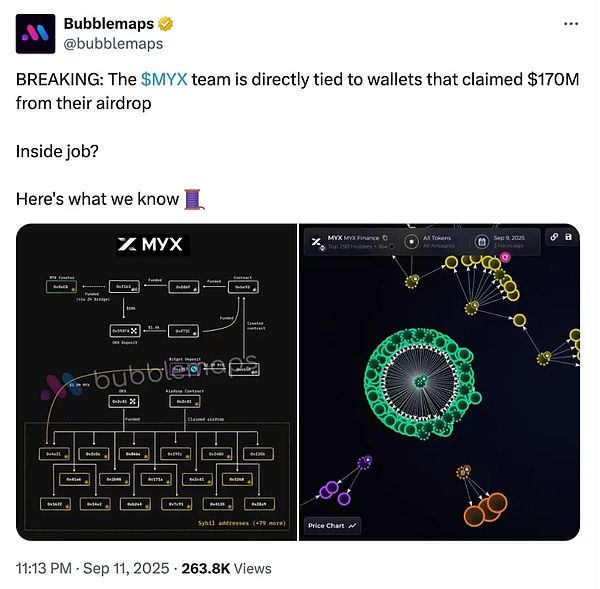Click the pink C bubble marker
Image resolution: width=600 pixels, height=589 pixels.
505,257
